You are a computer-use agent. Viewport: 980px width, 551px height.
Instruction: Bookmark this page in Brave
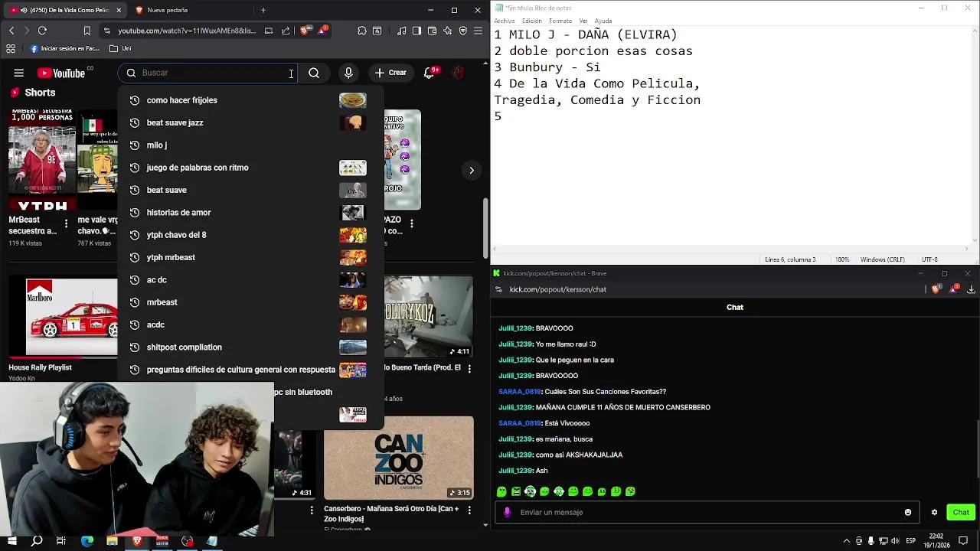(87, 31)
